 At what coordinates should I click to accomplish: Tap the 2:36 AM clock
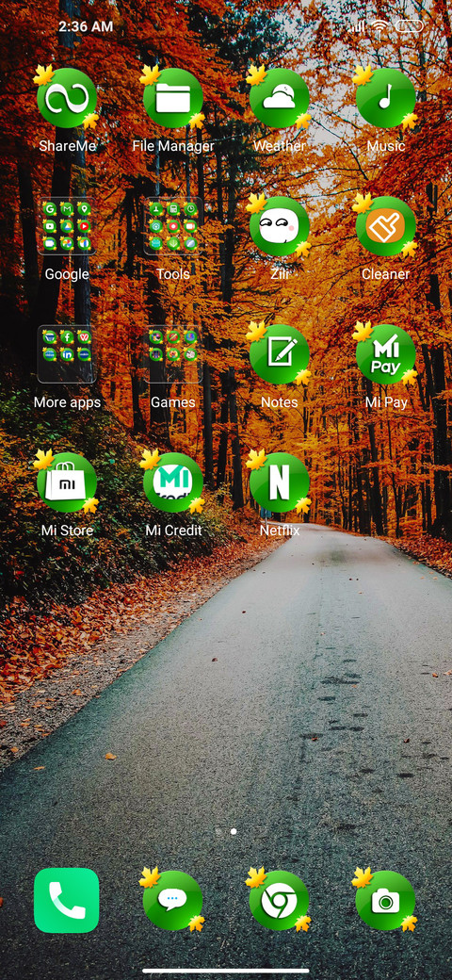coord(86,26)
